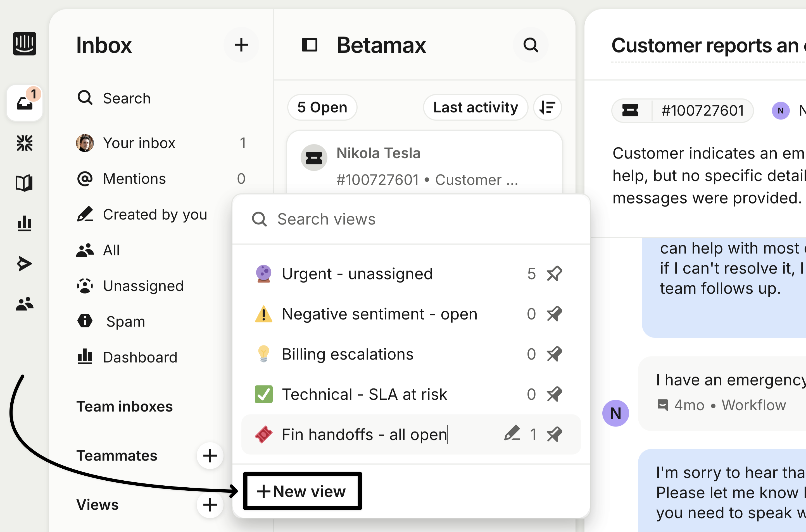This screenshot has width=806, height=532.
Task: Select the Negative sentiment - open view
Action: click(411, 314)
